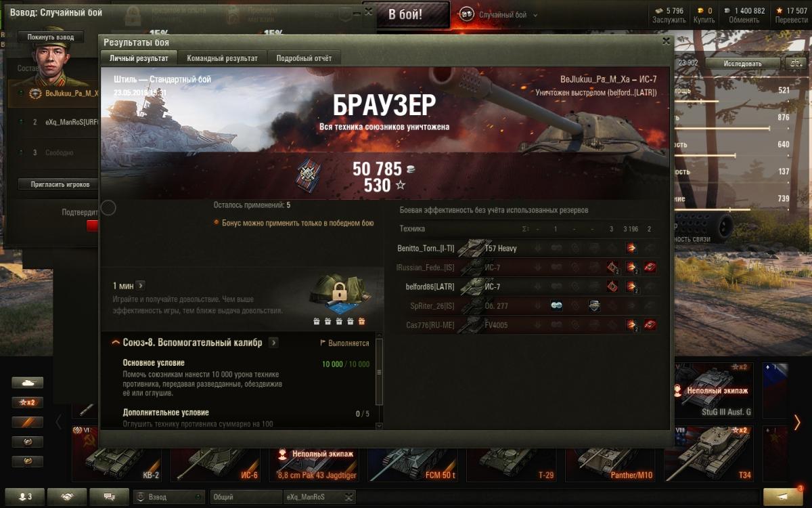The image size is (812, 508).
Task: Open the chat channels speech-bubble icon
Action: [109, 496]
